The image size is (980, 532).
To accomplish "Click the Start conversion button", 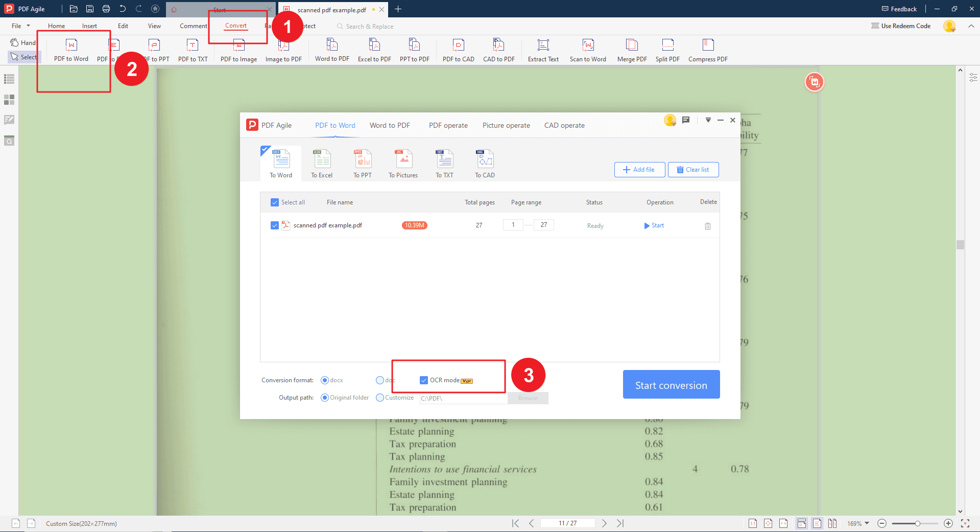I will coord(671,384).
